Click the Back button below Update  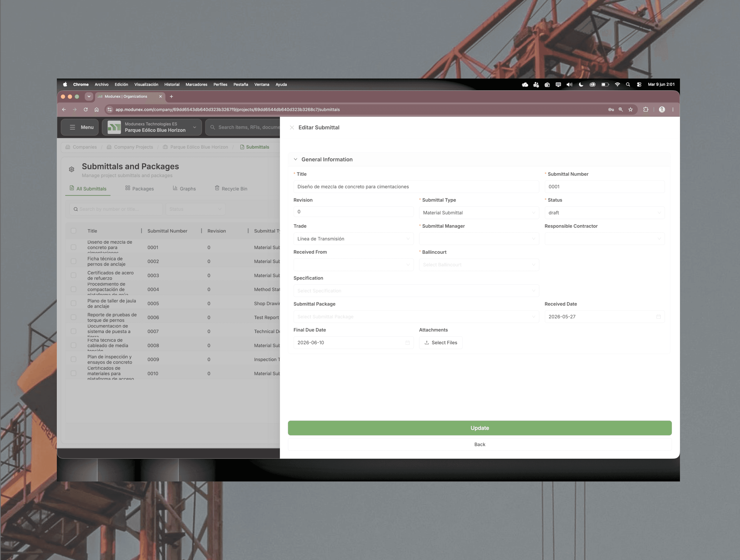tap(479, 445)
